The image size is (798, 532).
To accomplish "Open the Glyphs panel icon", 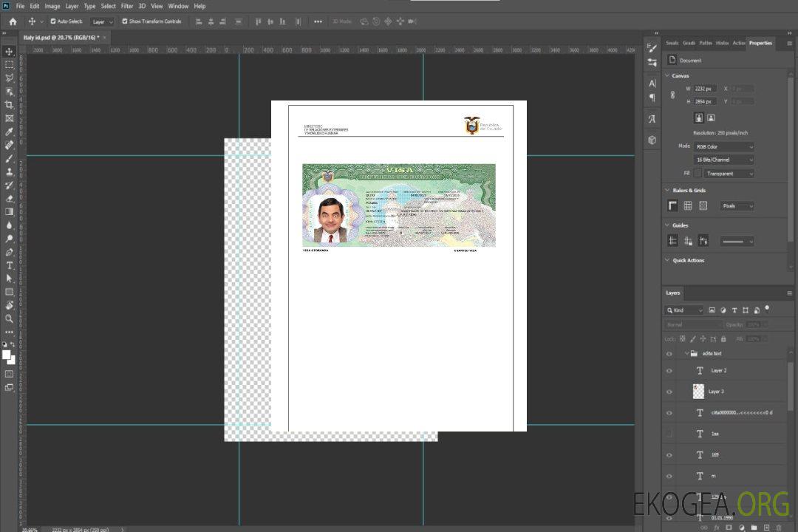I will tap(652, 119).
